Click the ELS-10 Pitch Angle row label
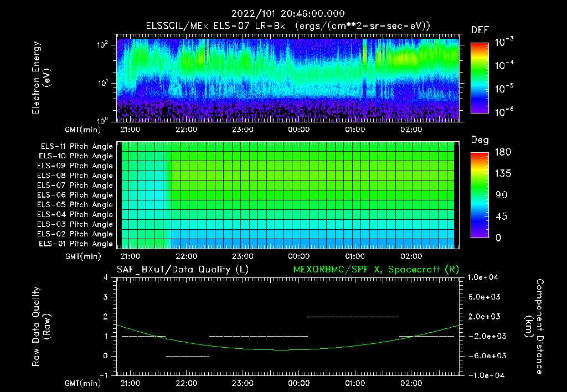This screenshot has width=567, height=392. click(76, 156)
